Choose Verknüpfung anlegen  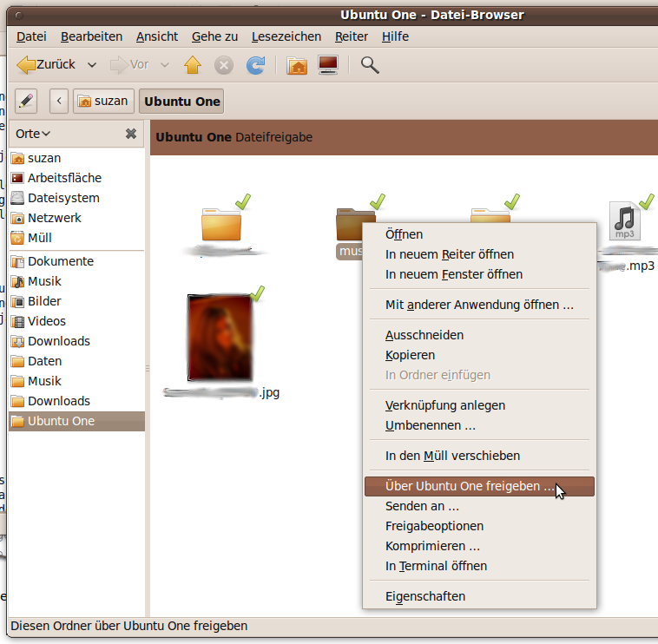coord(479,405)
